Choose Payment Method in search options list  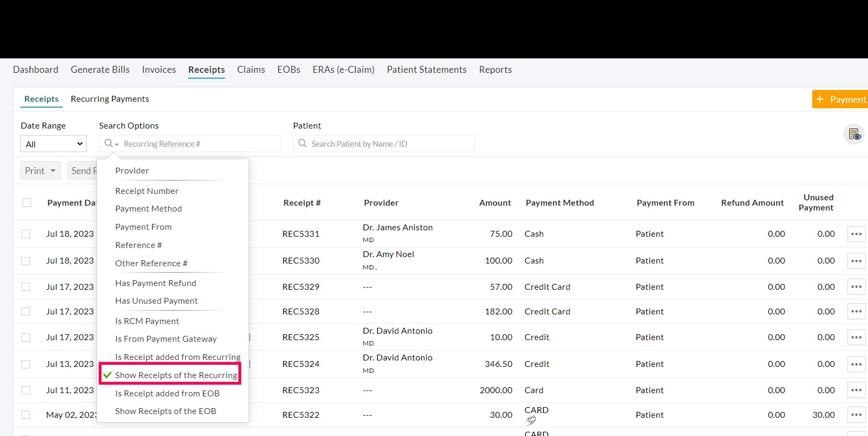pyautogui.click(x=148, y=209)
